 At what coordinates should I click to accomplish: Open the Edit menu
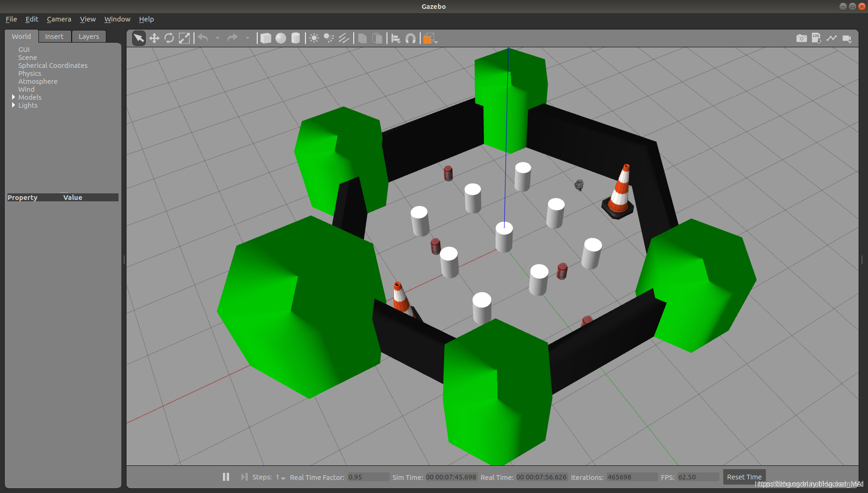tap(32, 19)
